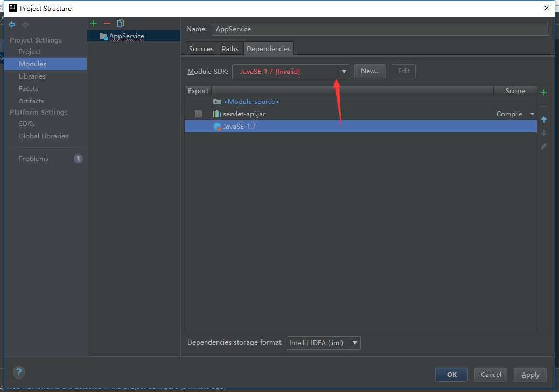
Task: Copy the selected module
Action: tap(121, 24)
